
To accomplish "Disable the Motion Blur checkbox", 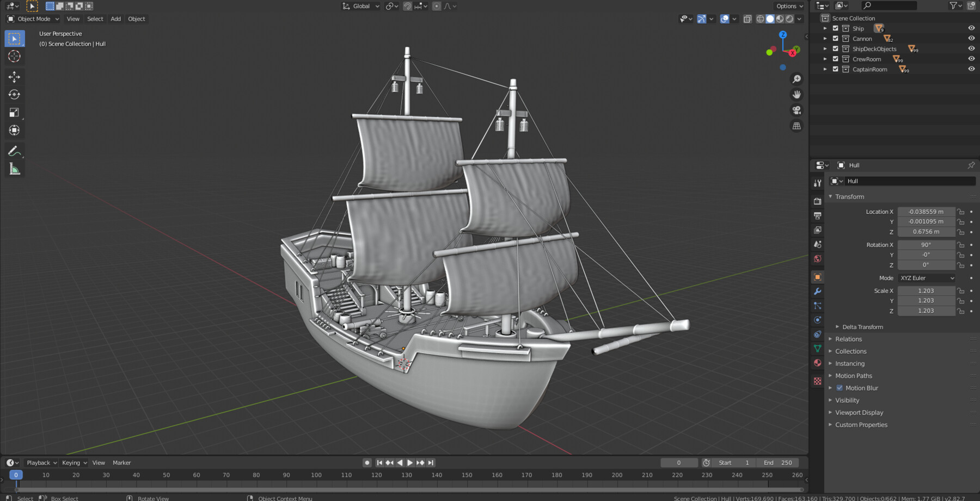I will click(x=840, y=388).
